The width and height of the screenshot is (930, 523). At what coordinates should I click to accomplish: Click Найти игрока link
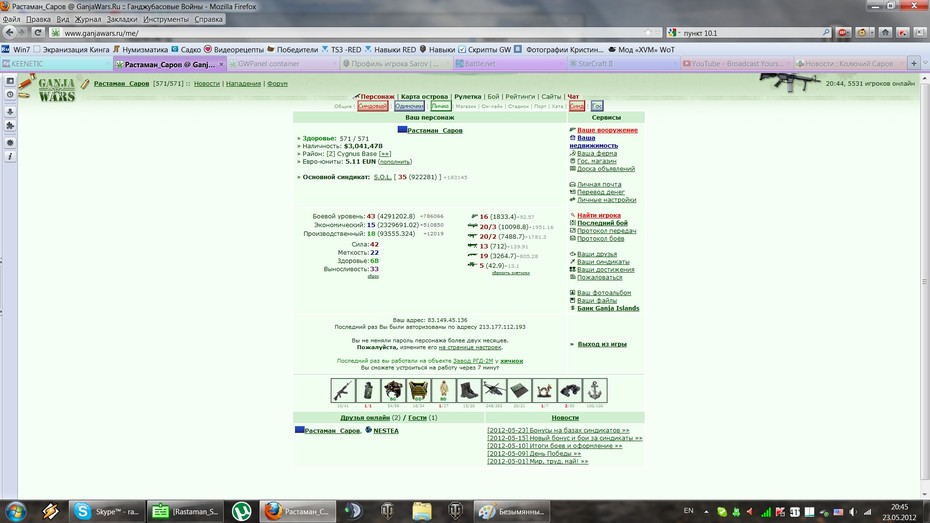coord(599,215)
